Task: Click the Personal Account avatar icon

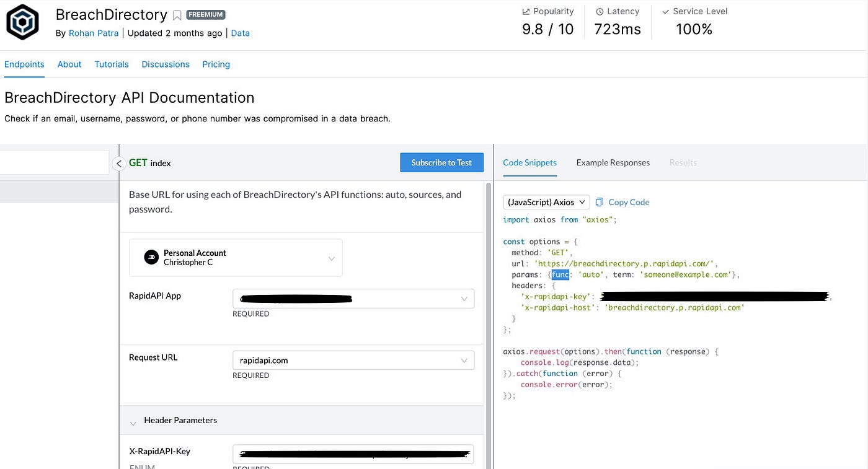Action: click(x=151, y=257)
